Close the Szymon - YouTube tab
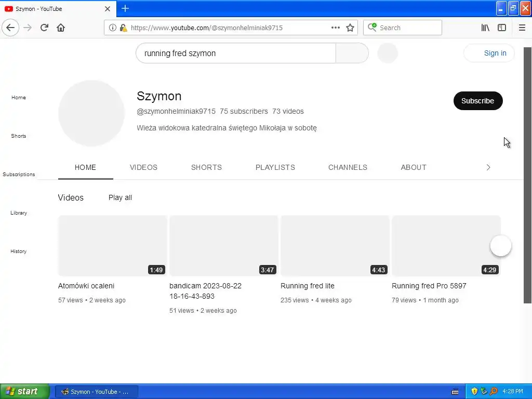The width and height of the screenshot is (532, 399). click(x=107, y=9)
